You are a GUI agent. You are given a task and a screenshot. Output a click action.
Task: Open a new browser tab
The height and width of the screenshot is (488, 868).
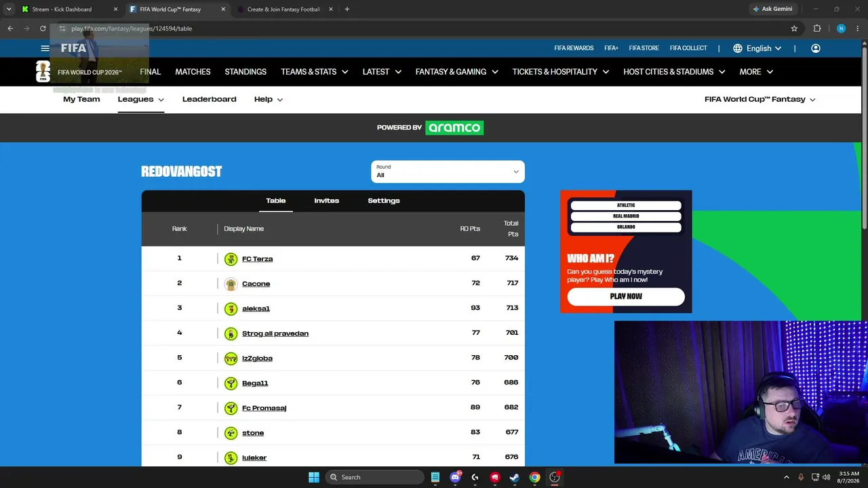coord(347,9)
